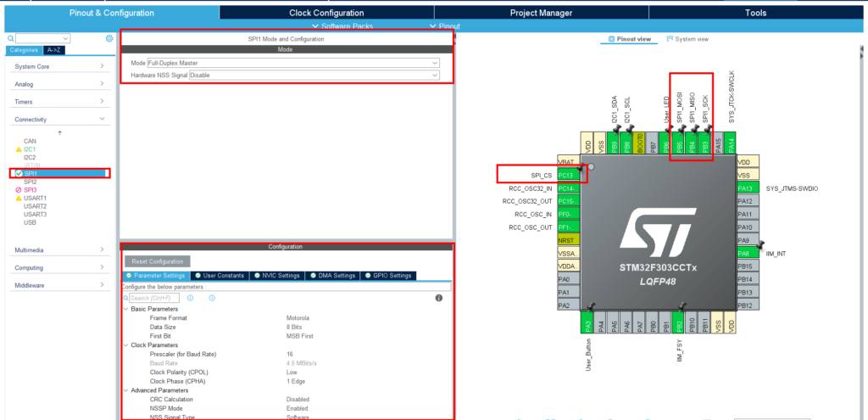
Task: Select pin PA12 on the chip
Action: (748, 201)
